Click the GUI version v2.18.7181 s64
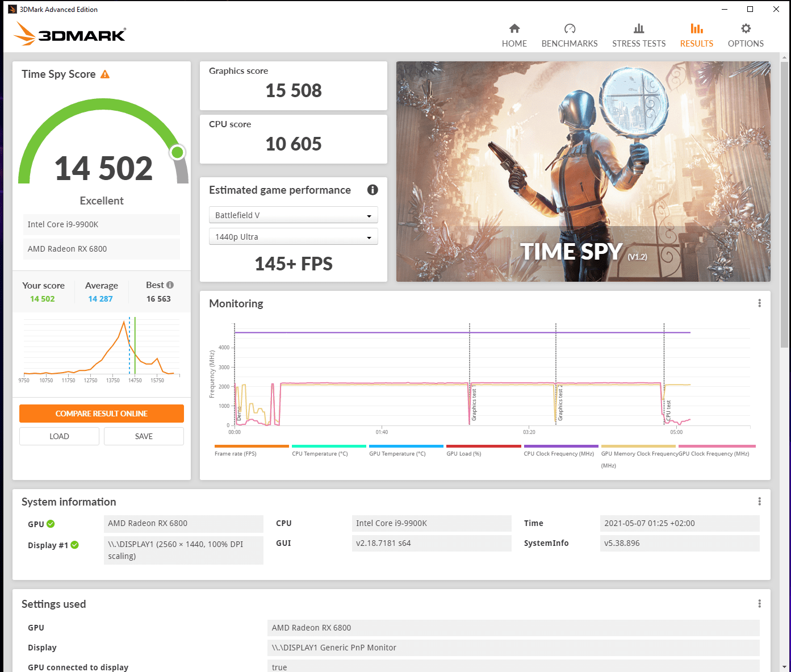This screenshot has width=791, height=672. 432,543
